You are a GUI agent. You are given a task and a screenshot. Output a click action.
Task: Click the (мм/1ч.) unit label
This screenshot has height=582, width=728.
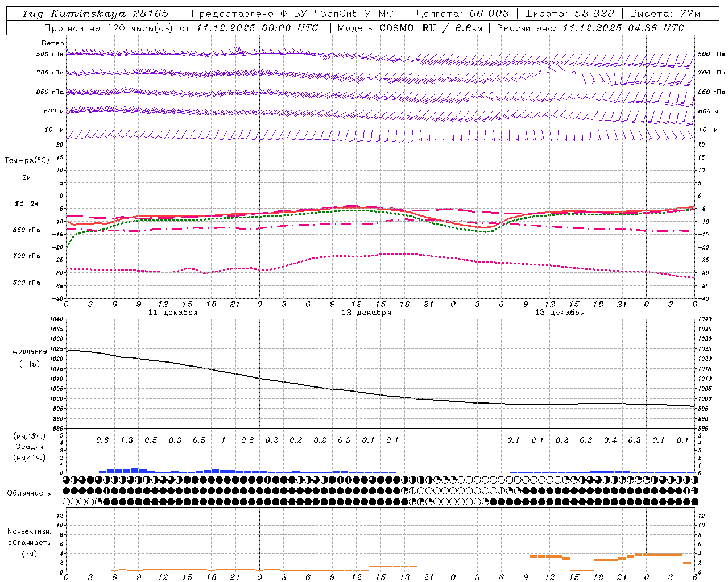coord(29,458)
